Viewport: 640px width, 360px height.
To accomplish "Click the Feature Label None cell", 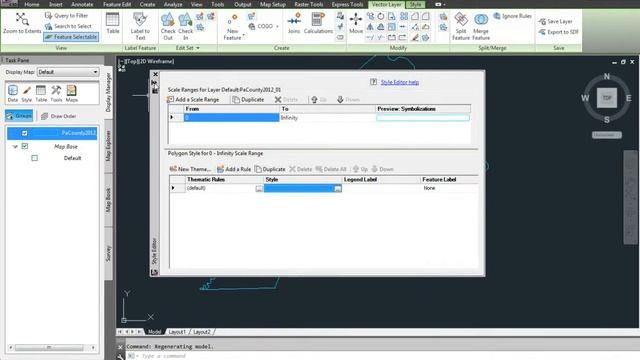I will (x=449, y=188).
